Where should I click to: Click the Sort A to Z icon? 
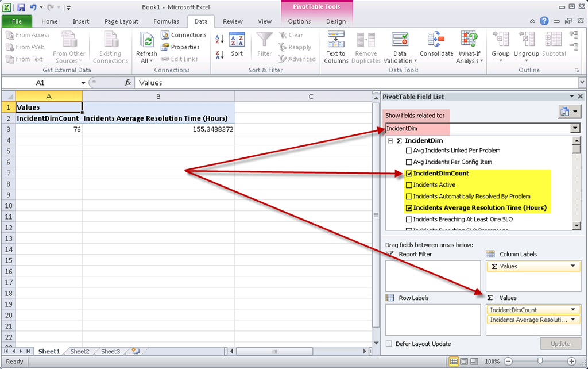tap(219, 40)
